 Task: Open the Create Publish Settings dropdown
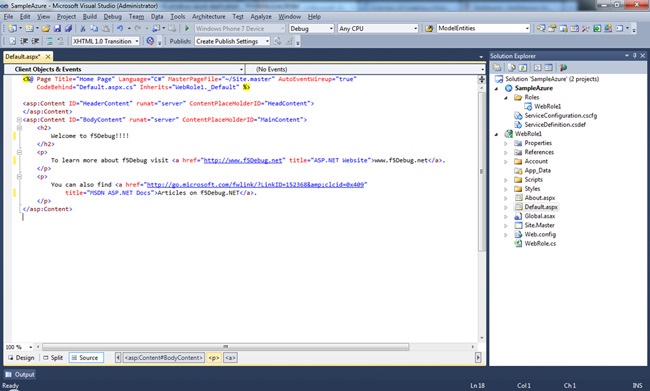[267, 41]
